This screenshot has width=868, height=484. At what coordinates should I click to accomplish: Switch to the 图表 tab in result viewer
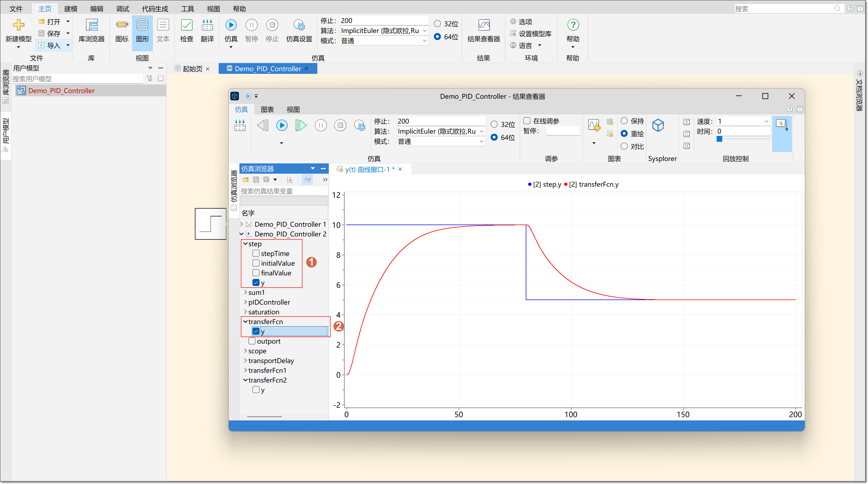[x=267, y=109]
